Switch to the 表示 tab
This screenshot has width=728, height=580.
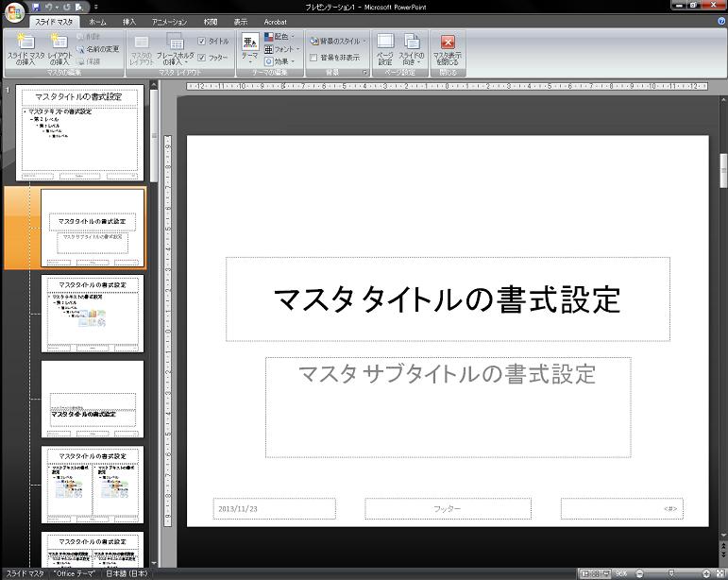pos(241,22)
